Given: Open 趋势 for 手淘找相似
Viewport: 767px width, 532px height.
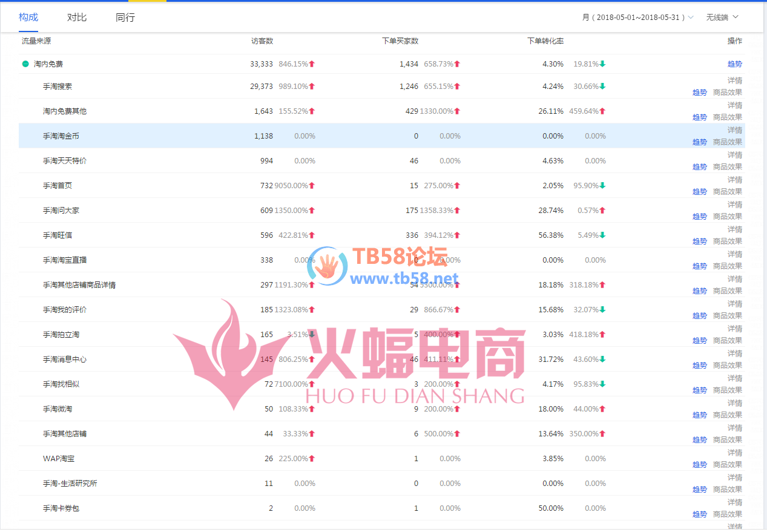Looking at the screenshot, I should [700, 390].
